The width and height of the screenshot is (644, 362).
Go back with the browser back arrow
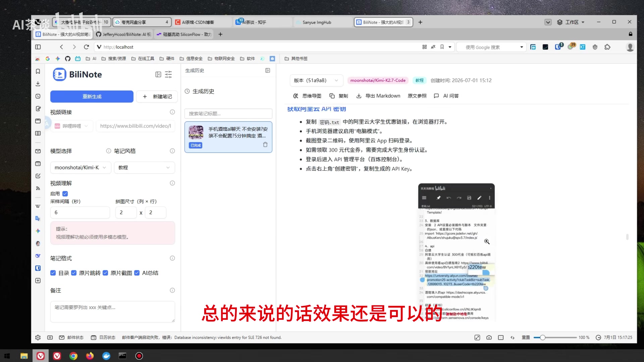pyautogui.click(x=61, y=47)
